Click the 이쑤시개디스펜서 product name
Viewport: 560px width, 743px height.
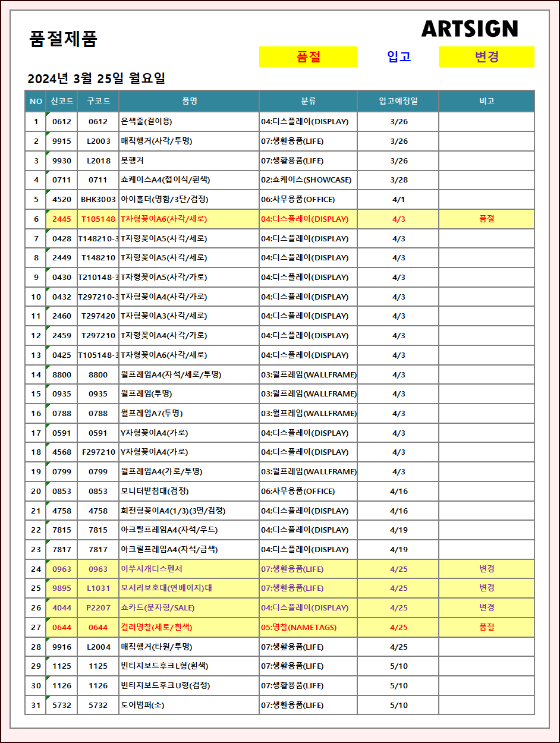pos(152,569)
